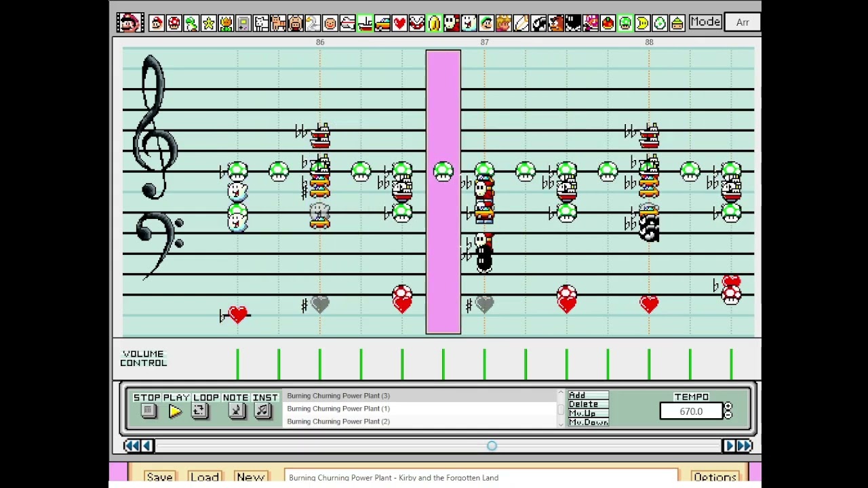Click the Arr mode indicator
Screen dimensions: 868x488
coord(743,22)
